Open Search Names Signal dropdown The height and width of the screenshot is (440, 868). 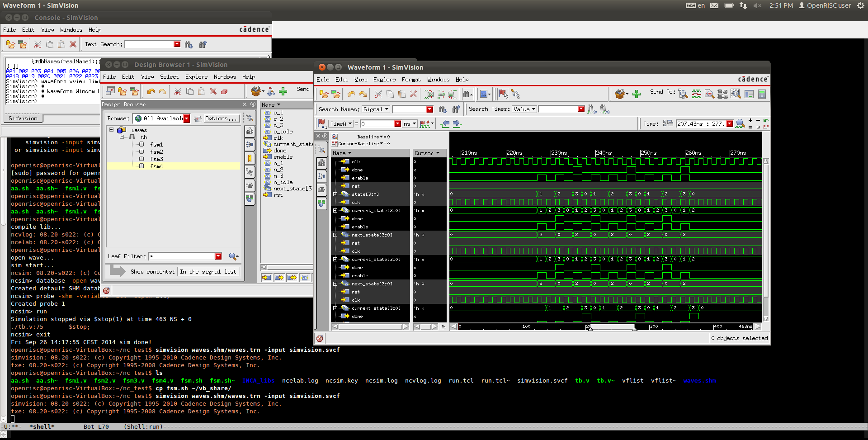376,109
